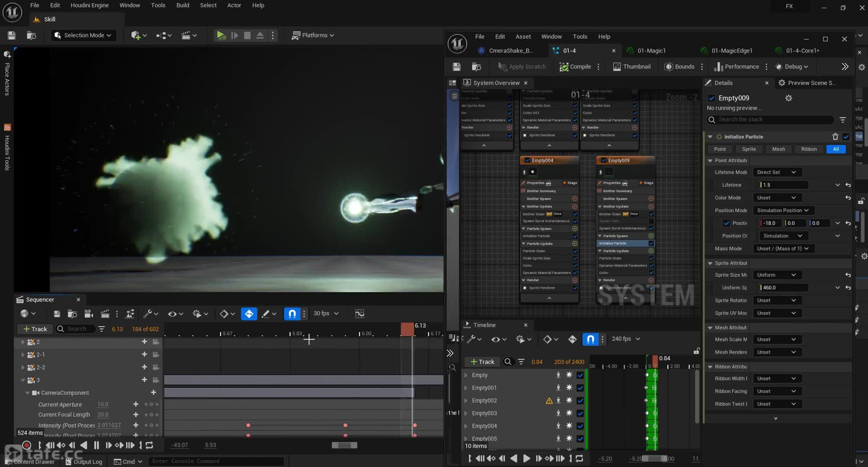Open the Houdini Engine menu

[89, 5]
